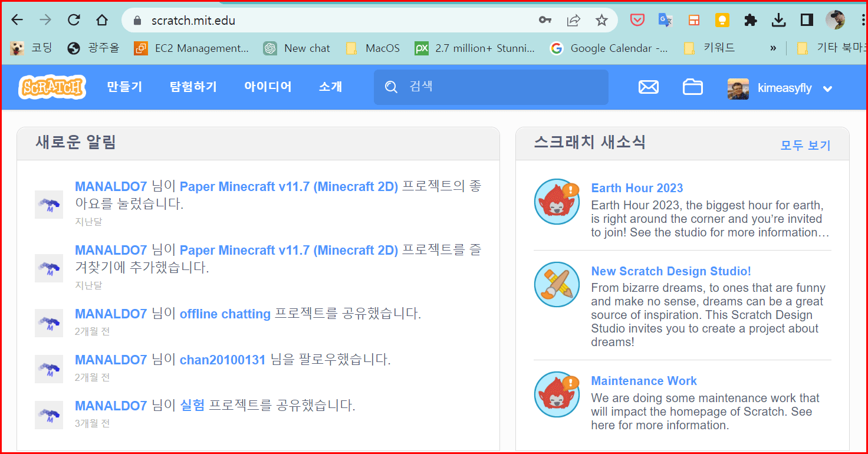Open the 2.7 million+ Stunning bookmark
Image resolution: width=868 pixels, height=454 pixels.
point(475,48)
